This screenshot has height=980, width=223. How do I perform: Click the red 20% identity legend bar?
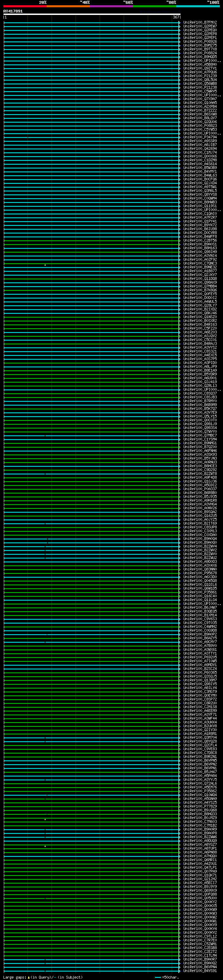coord(25,6)
